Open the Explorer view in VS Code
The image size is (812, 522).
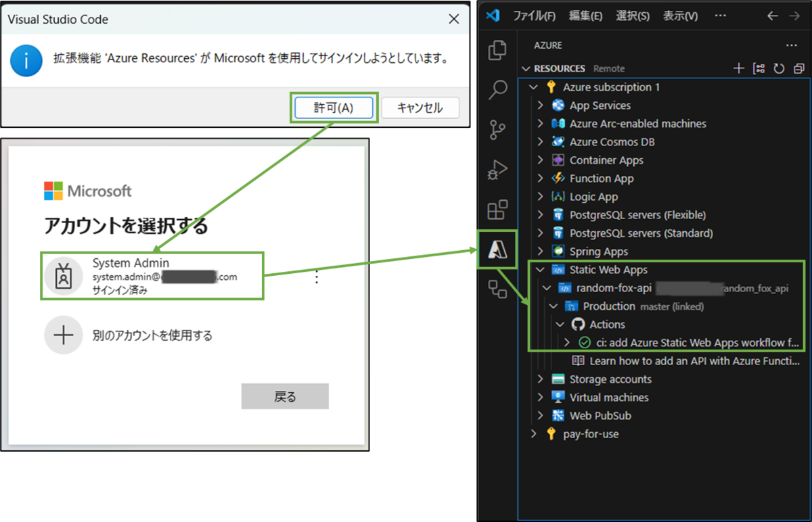coord(497,49)
